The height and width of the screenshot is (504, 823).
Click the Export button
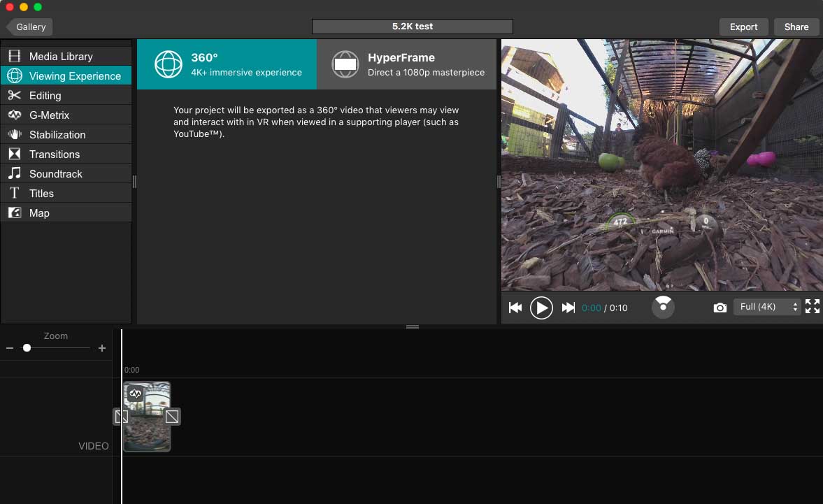[744, 27]
